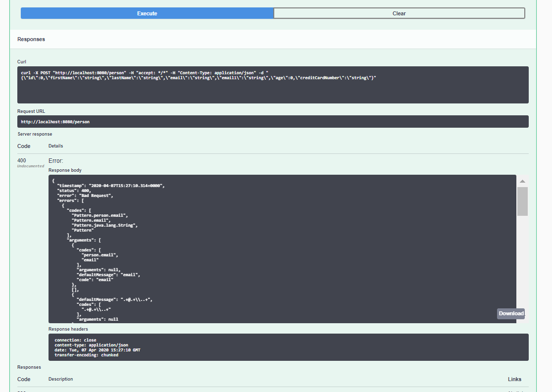Click the Details column header

coord(55,146)
